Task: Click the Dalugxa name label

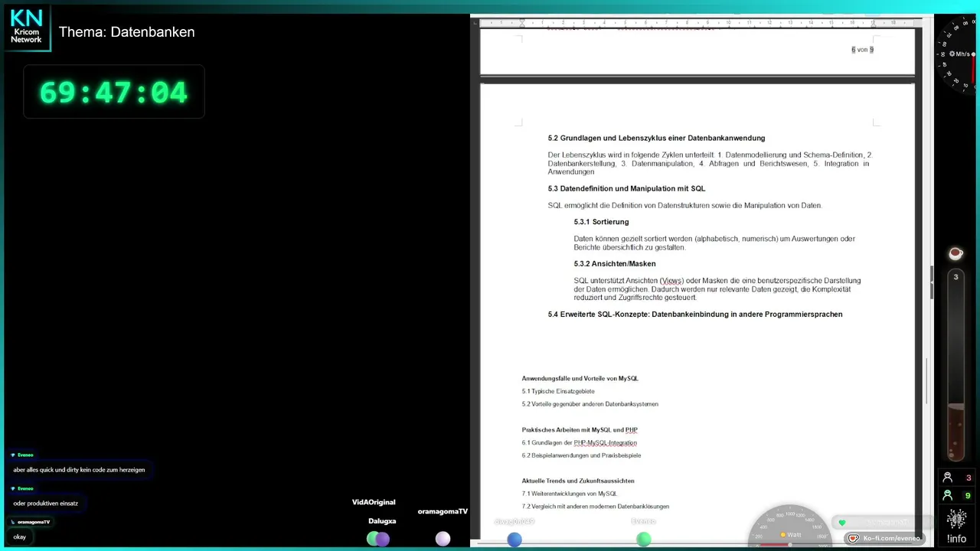Action: click(382, 521)
